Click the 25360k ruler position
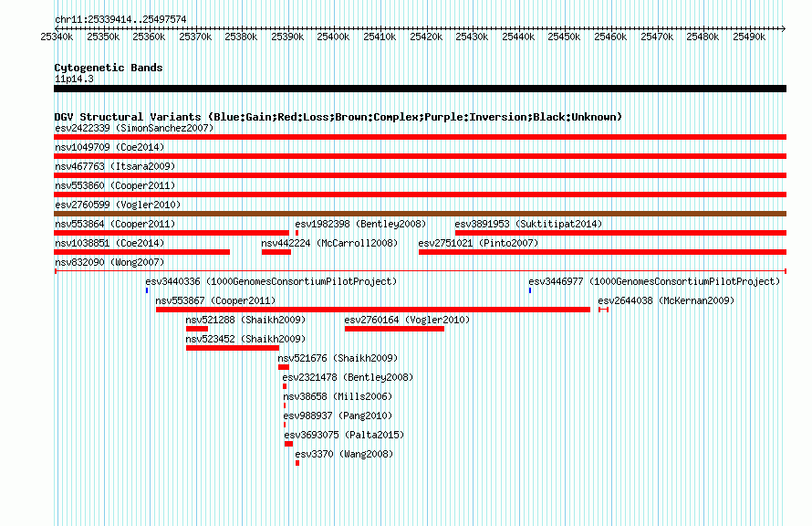812x526 pixels. [149, 37]
